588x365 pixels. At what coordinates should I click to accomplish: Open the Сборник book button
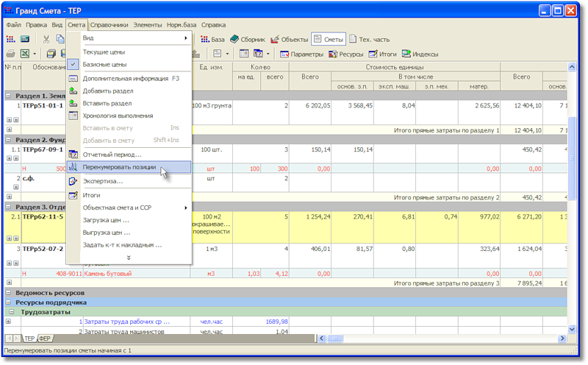pyautogui.click(x=248, y=40)
